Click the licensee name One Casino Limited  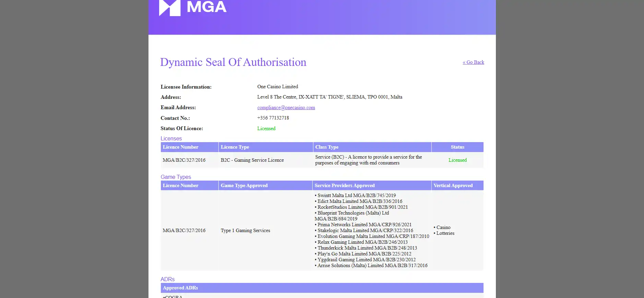[277, 87]
